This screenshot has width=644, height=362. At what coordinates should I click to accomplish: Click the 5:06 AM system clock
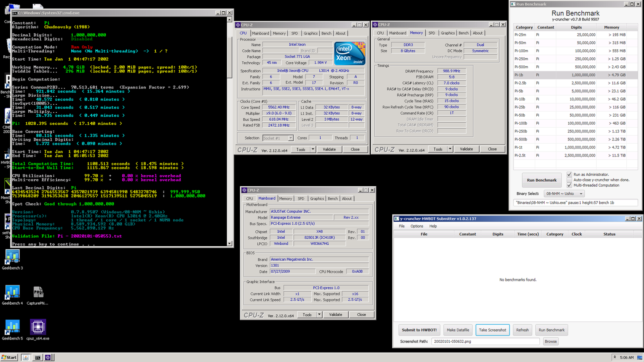pos(627,358)
